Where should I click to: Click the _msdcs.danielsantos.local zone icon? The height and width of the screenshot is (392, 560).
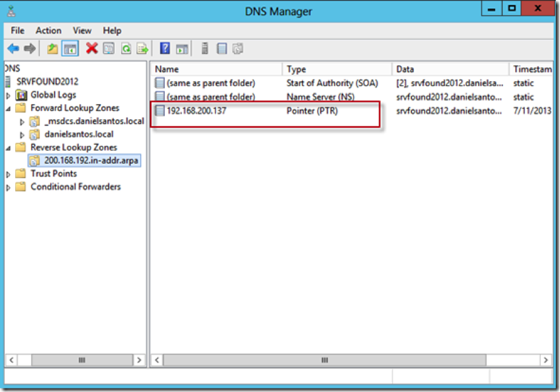pyautogui.click(x=35, y=121)
